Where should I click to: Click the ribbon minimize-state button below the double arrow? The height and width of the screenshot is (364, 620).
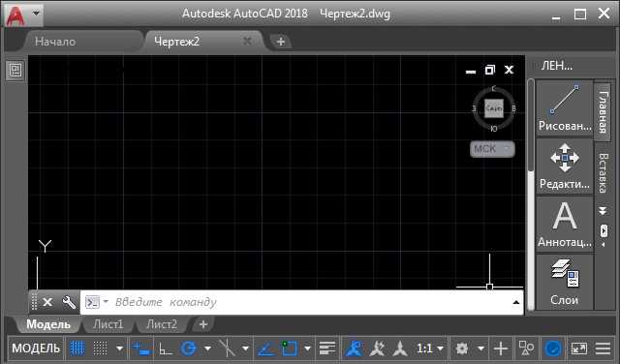604,230
